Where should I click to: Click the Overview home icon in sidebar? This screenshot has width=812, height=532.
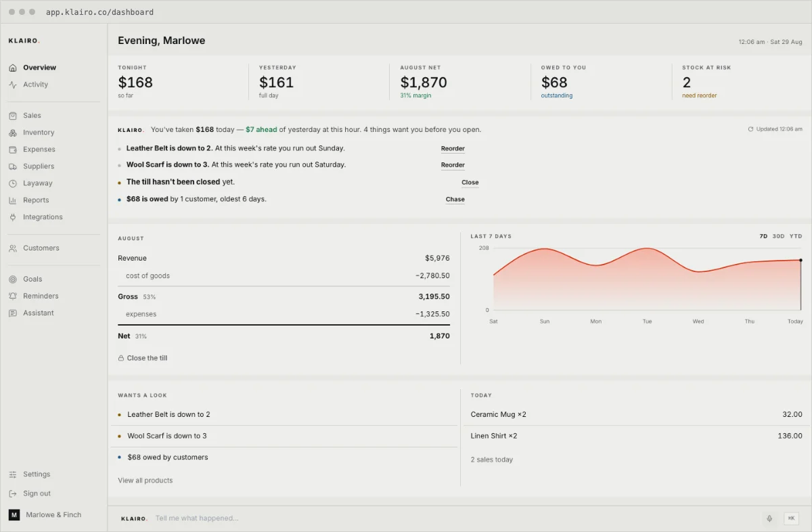pos(13,68)
